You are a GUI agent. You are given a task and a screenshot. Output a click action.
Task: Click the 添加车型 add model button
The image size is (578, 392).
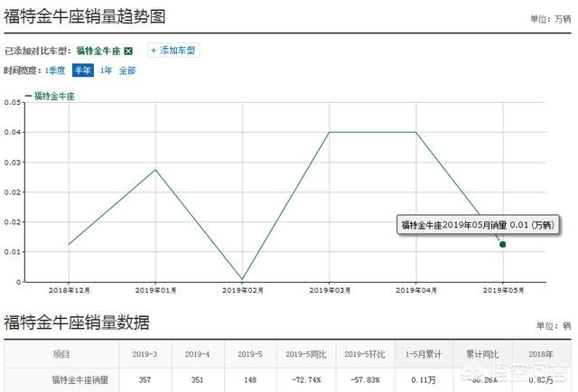tap(174, 51)
